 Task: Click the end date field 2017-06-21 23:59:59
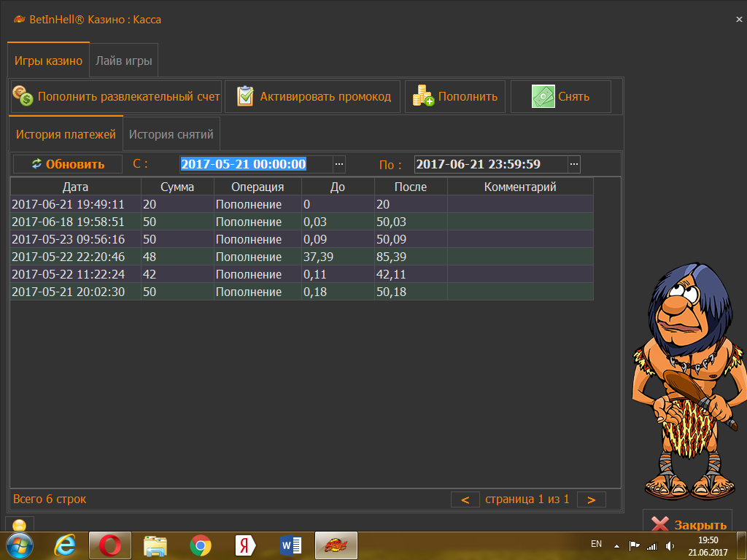coord(491,164)
